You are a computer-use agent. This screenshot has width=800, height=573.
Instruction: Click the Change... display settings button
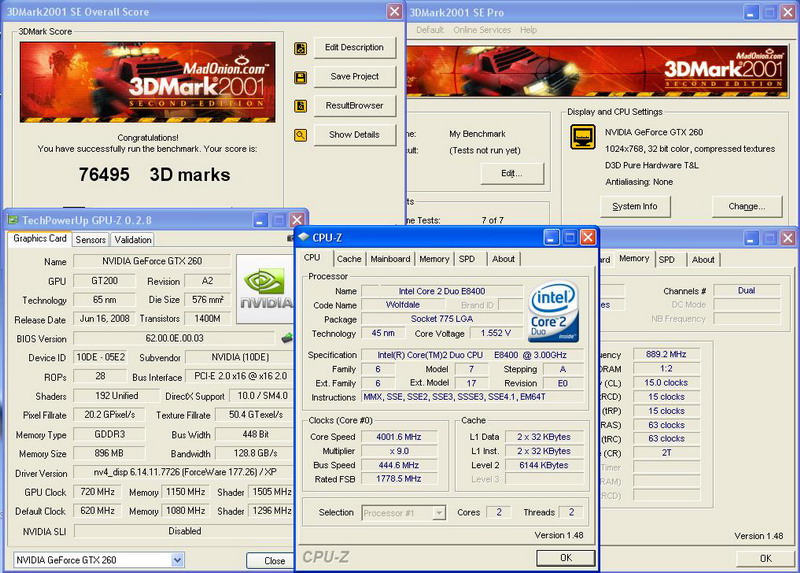click(x=747, y=207)
